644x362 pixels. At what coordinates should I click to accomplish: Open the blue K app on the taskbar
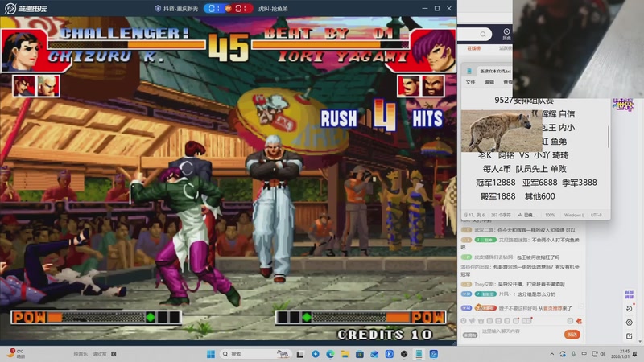[x=390, y=354]
